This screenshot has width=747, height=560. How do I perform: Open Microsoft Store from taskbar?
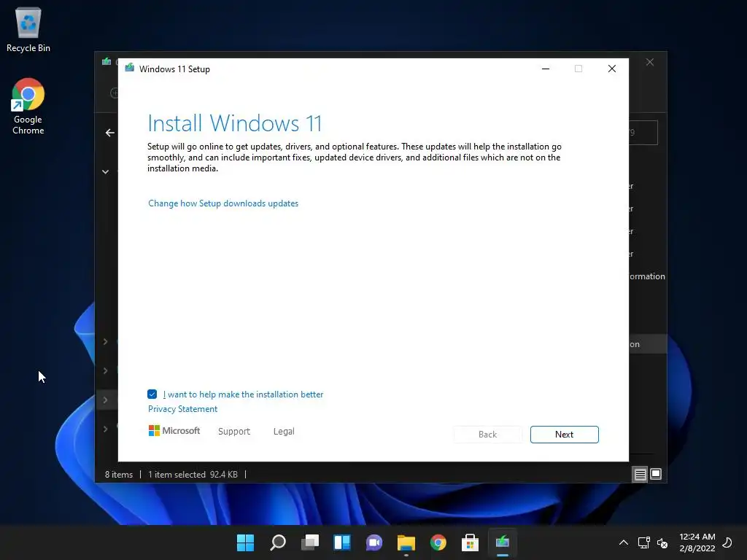tap(471, 542)
